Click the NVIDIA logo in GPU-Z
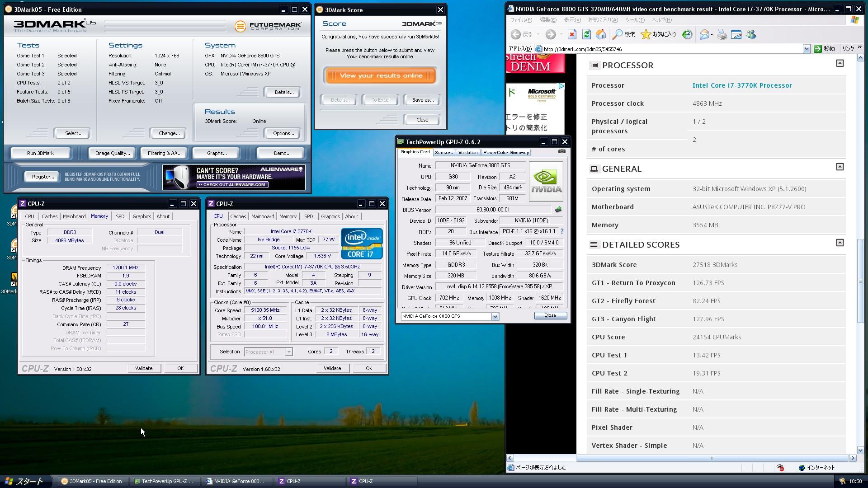The height and width of the screenshot is (488, 868). point(546,181)
